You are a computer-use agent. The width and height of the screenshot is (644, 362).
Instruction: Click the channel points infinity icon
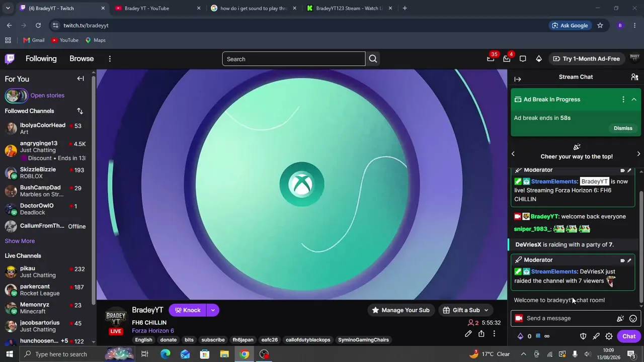[x=547, y=336]
